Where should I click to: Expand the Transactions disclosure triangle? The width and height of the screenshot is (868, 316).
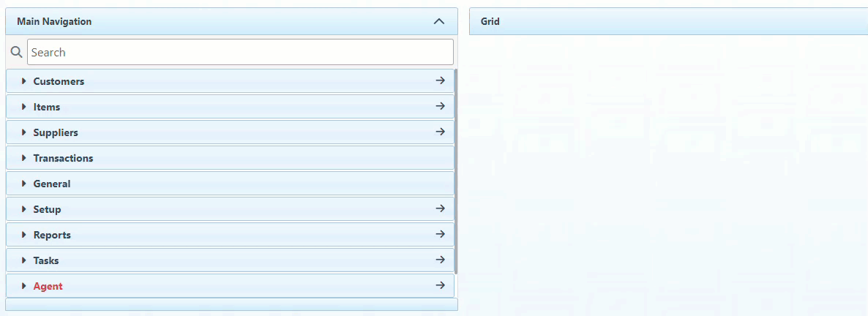pyautogui.click(x=24, y=158)
